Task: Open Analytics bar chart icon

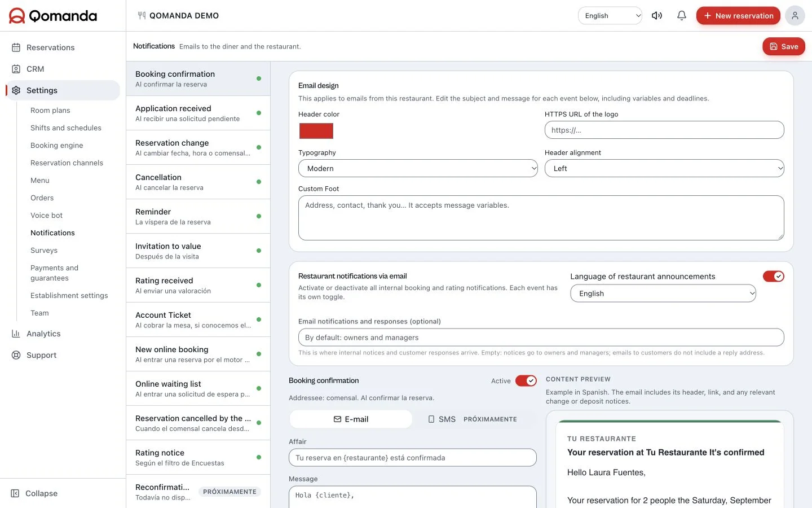Action: click(16, 334)
